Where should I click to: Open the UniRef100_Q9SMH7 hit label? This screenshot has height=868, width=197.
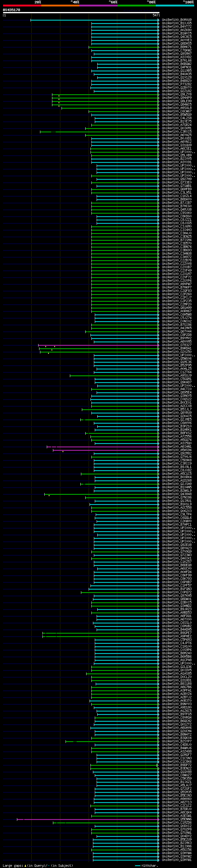pyautogui.click(x=177, y=54)
